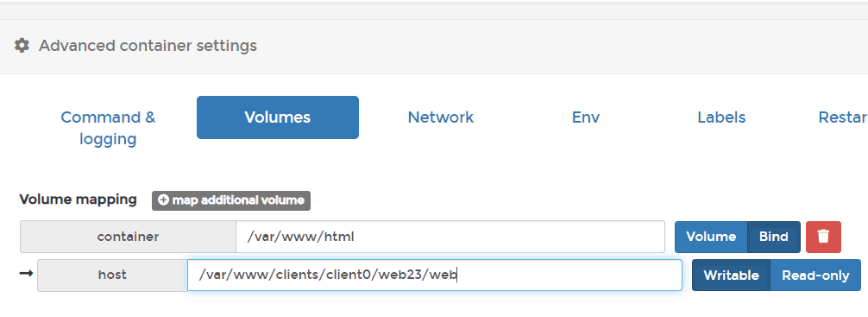Screen dimensions: 868x317
Task: Set the volume as Read-only
Action: coord(815,276)
